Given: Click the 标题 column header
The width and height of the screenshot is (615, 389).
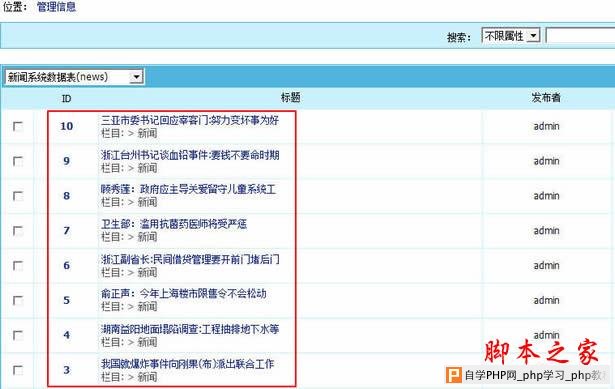Looking at the screenshot, I should click(x=290, y=97).
